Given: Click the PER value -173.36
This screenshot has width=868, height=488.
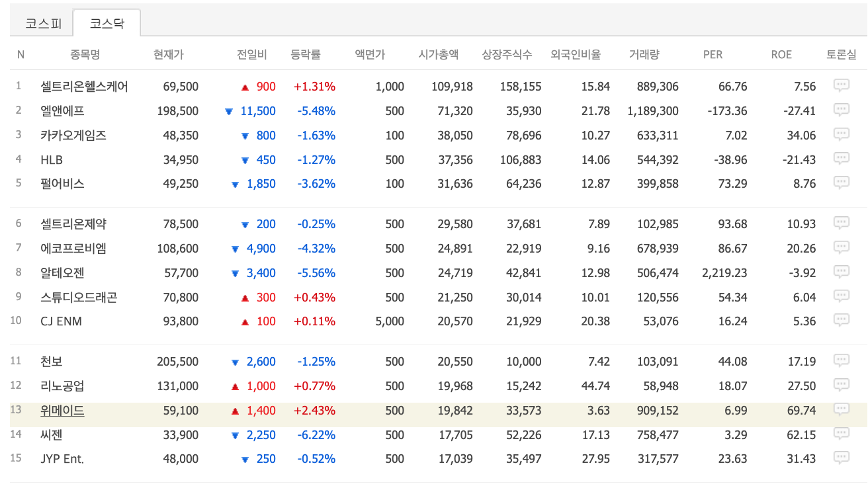Looking at the screenshot, I should point(727,111).
